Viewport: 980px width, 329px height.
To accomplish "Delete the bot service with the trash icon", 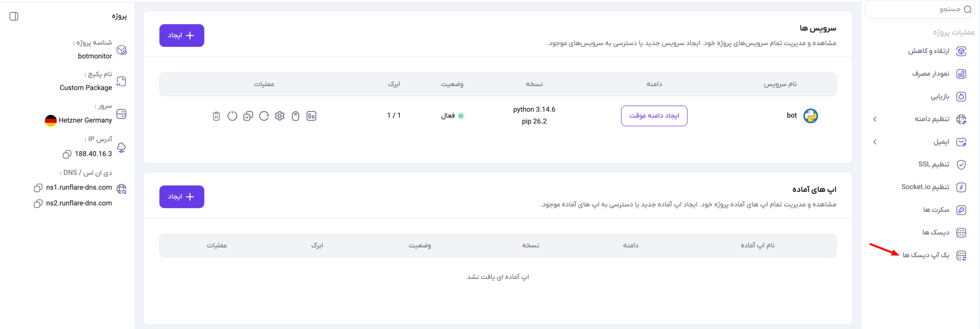I will pyautogui.click(x=216, y=116).
